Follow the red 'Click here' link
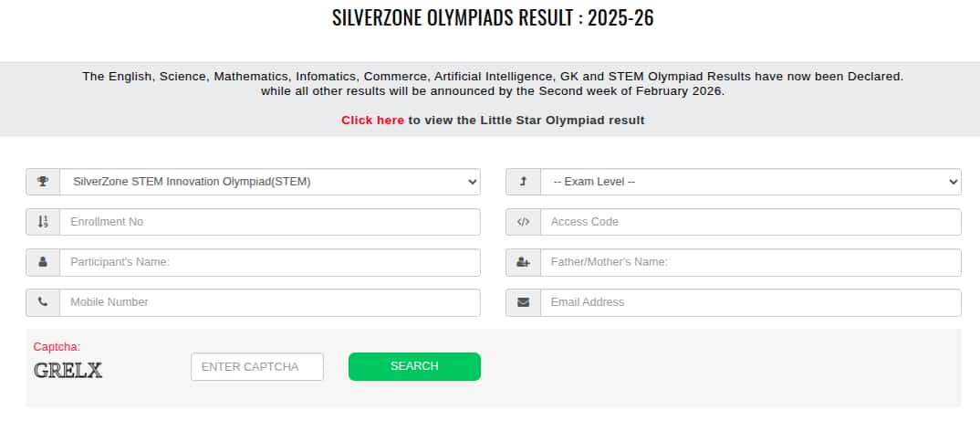The height and width of the screenshot is (421, 980). pos(372,121)
